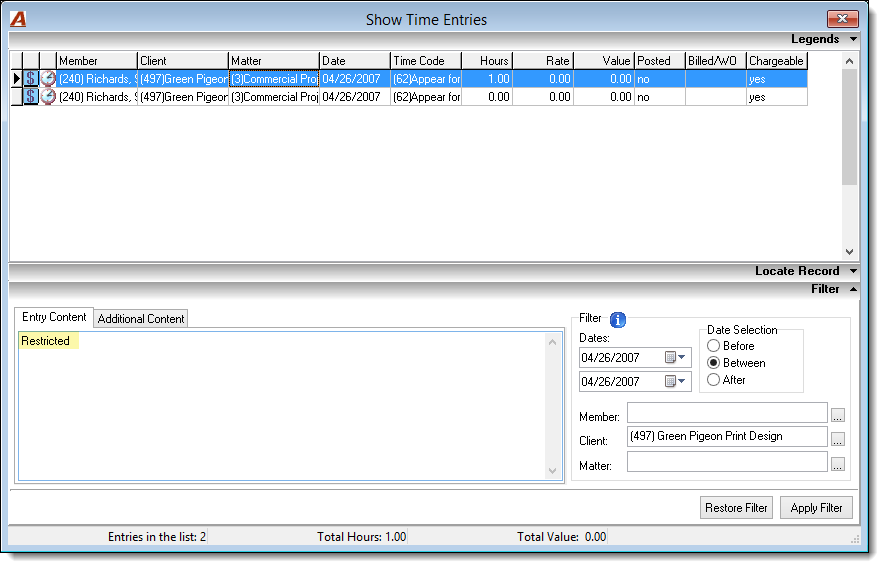Screen dimensions: 884x568
Task: Click the row selector arrow on the highlighted row
Action: tap(17, 79)
